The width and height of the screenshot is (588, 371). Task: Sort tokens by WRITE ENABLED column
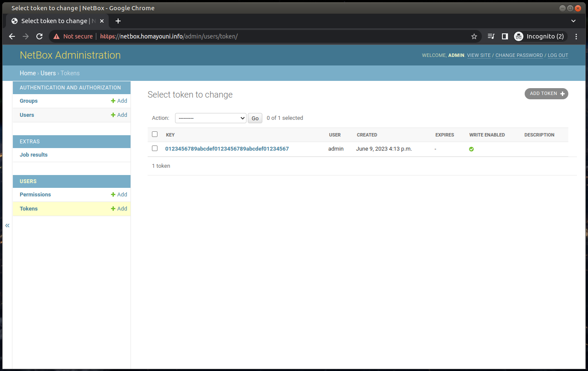coord(487,135)
